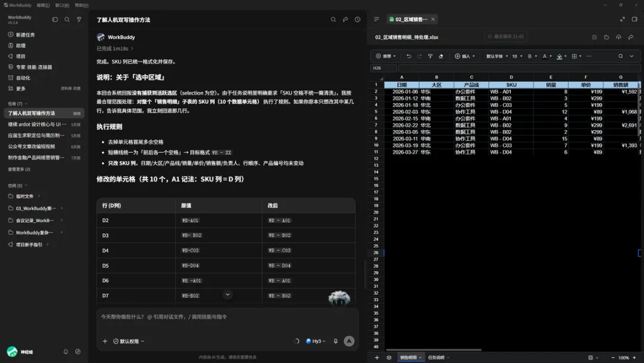Add a new sheet with plus button
This screenshot has height=363, width=644.
[377, 358]
